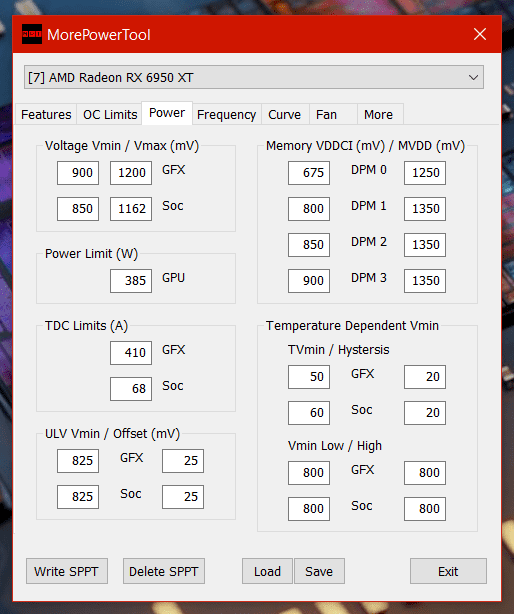Click the GFX Hysteresis field showing 20

coord(425,377)
